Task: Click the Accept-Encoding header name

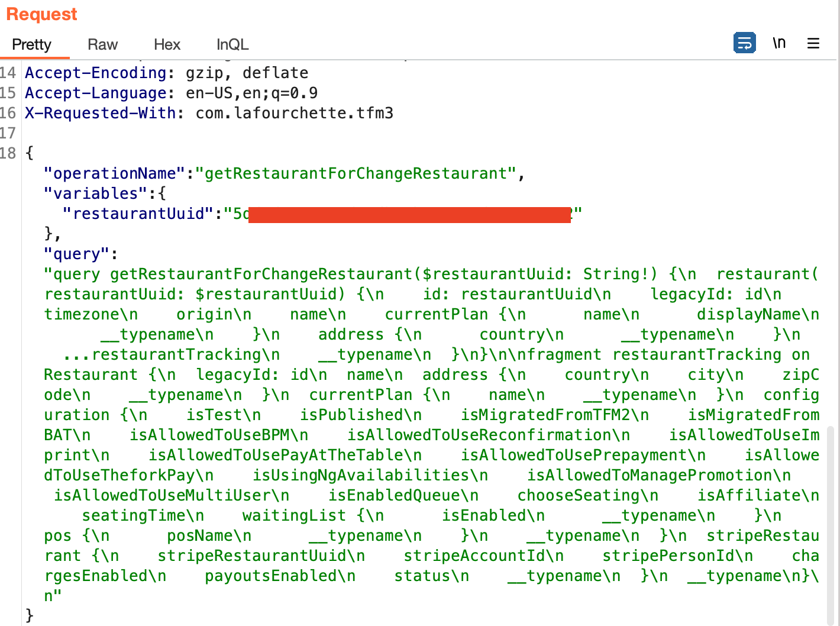Action: 95,73
